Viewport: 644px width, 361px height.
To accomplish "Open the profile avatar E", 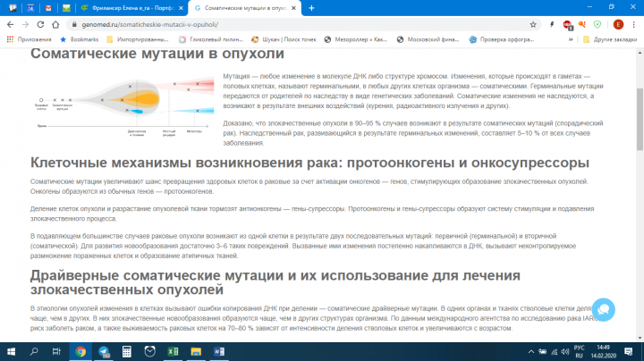I will coord(618,25).
